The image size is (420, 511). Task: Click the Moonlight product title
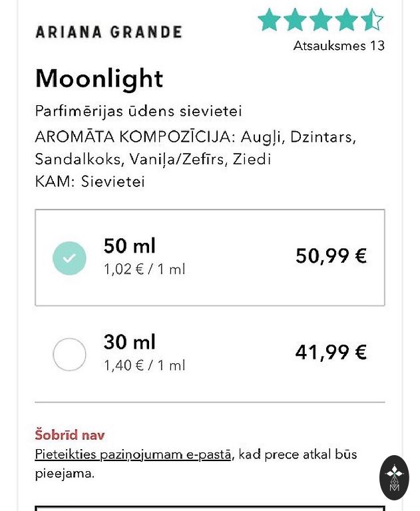click(x=99, y=79)
